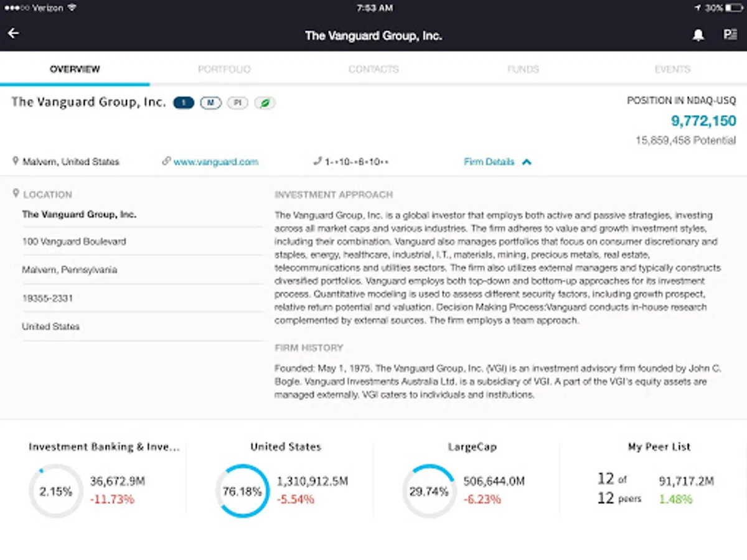The image size is (747, 560).
Task: Open www.vanguard.com link
Action: pos(215,162)
